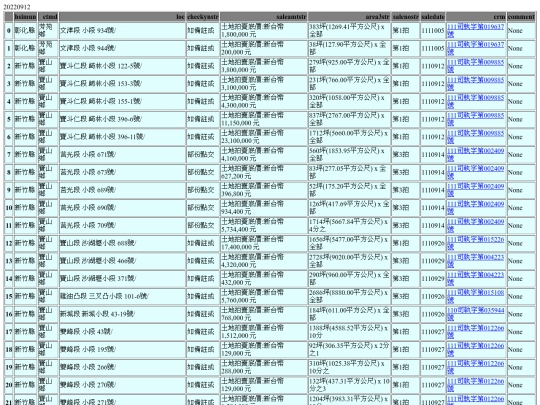Select location cell 文津段 小段 934號
The height and width of the screenshot is (405, 540).
click(x=122, y=31)
